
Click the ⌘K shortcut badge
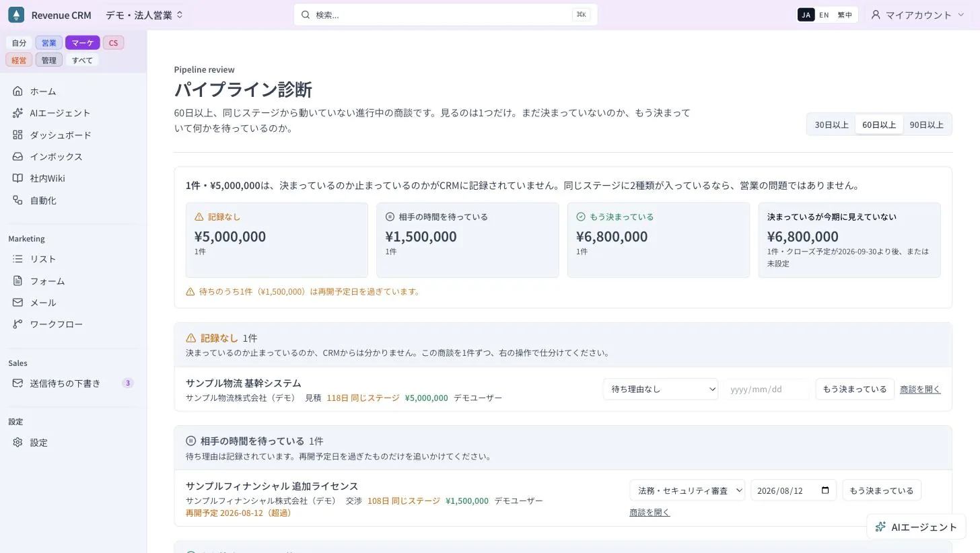581,15
